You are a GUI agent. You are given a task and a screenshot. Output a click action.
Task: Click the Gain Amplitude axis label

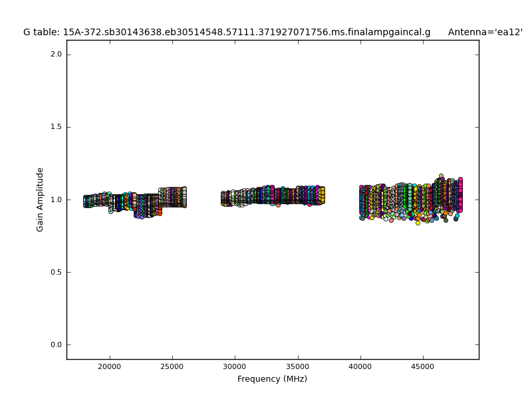pyautogui.click(x=41, y=199)
